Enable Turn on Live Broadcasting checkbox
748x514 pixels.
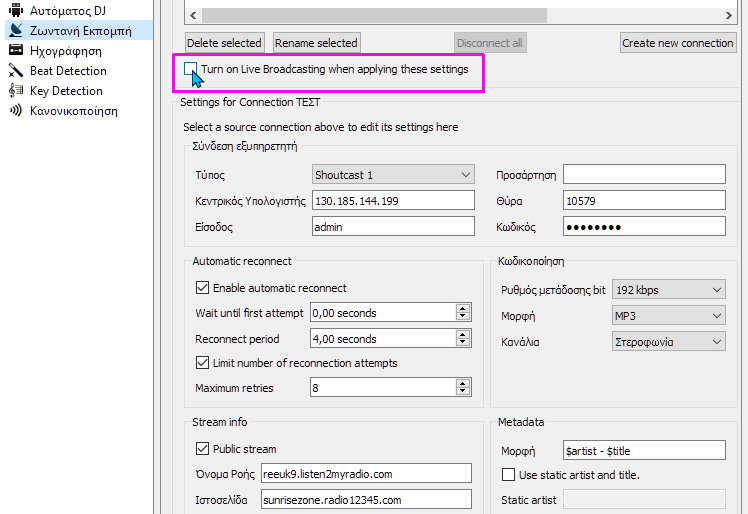(x=191, y=69)
